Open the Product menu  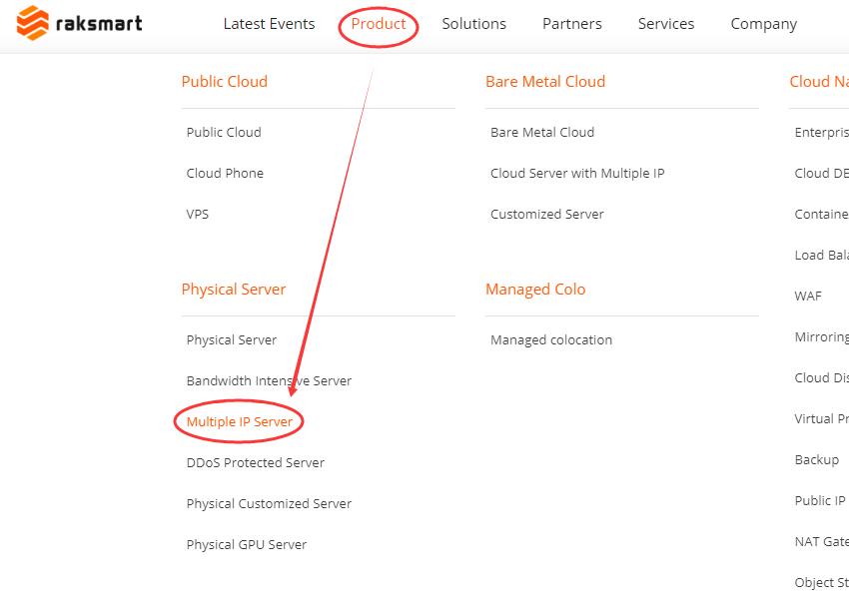coord(378,24)
